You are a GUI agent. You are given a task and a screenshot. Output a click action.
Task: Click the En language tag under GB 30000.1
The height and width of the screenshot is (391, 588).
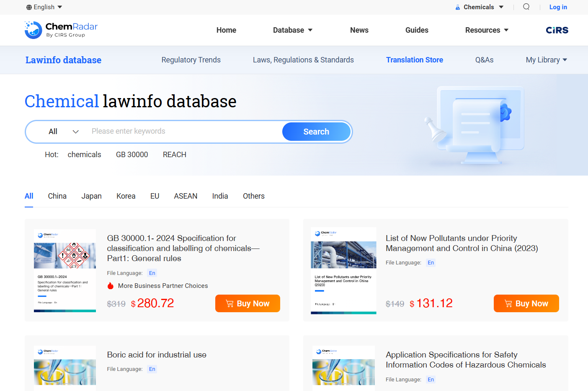[152, 273]
